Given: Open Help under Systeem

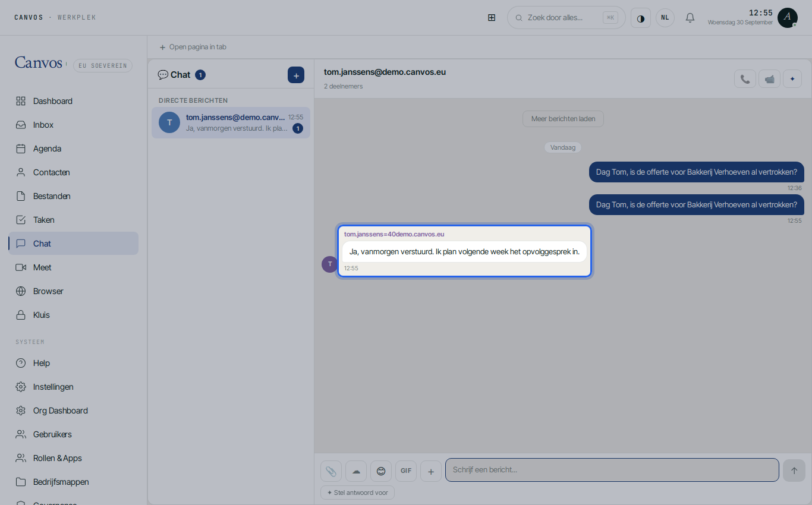Looking at the screenshot, I should (x=73, y=363).
